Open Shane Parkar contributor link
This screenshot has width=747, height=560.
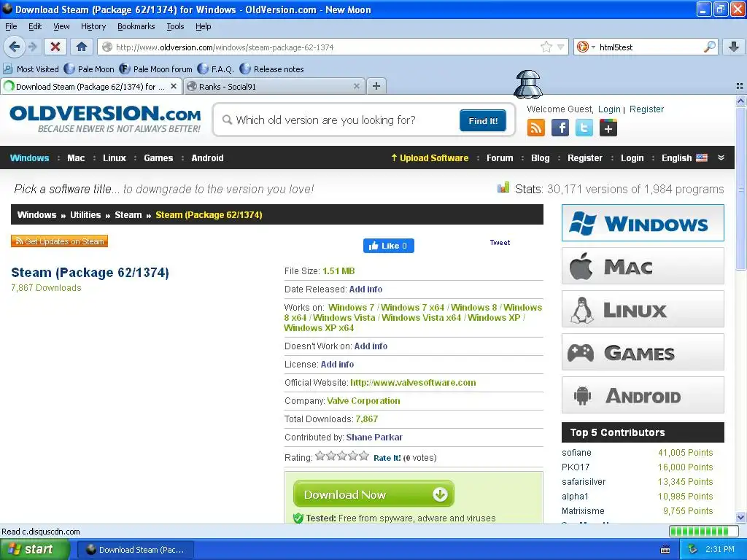click(x=374, y=437)
